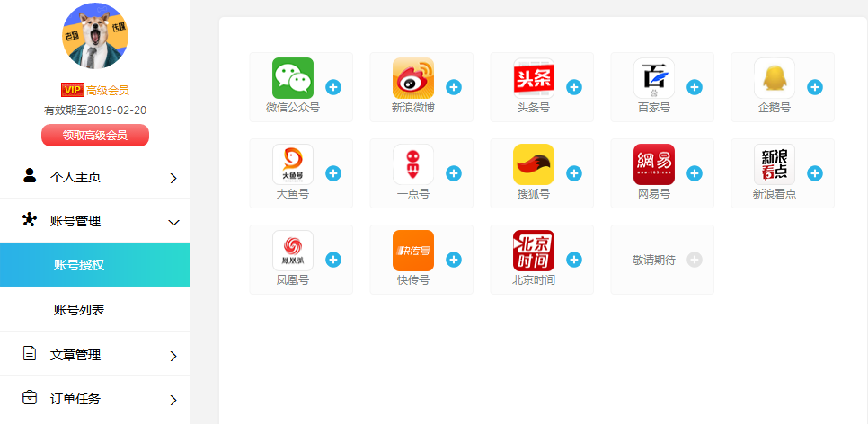Viewport: 868px width, 424px height.
Task: Select the 账号列表 submenu item
Action: pos(94,309)
